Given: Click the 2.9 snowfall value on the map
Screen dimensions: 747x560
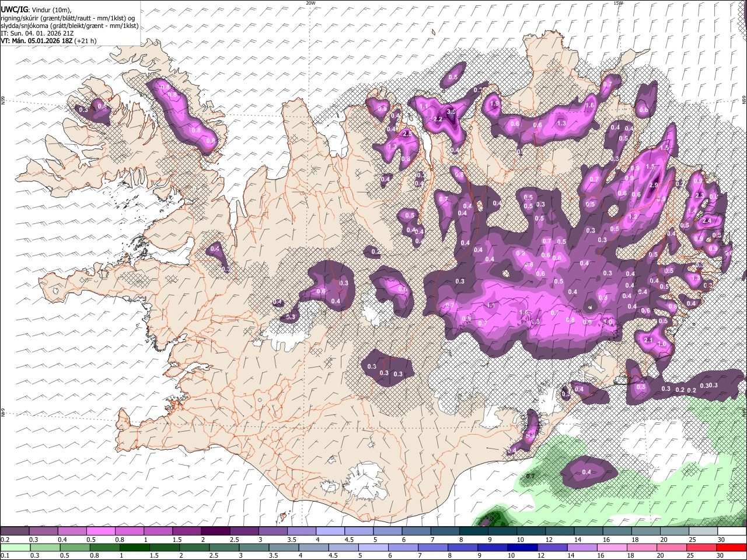Looking at the screenshot, I should (654, 185).
